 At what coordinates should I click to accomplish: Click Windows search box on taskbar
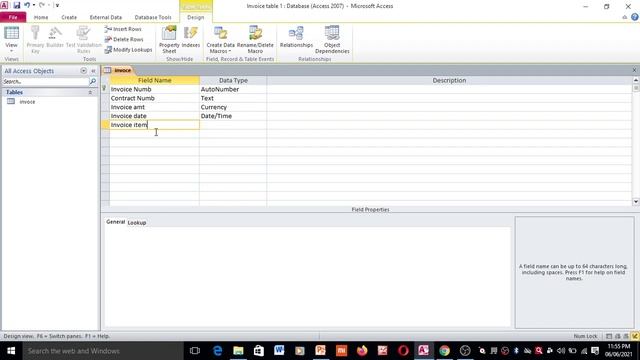pyautogui.click(x=103, y=351)
